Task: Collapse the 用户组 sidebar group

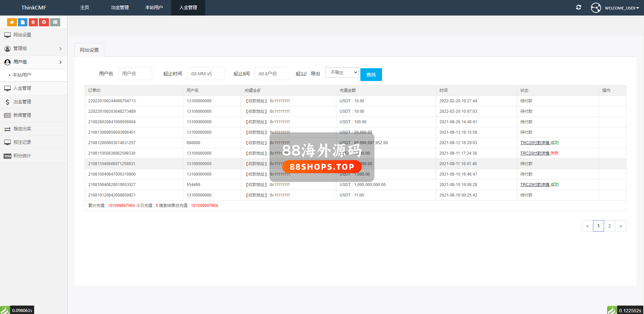Action: click(33, 62)
